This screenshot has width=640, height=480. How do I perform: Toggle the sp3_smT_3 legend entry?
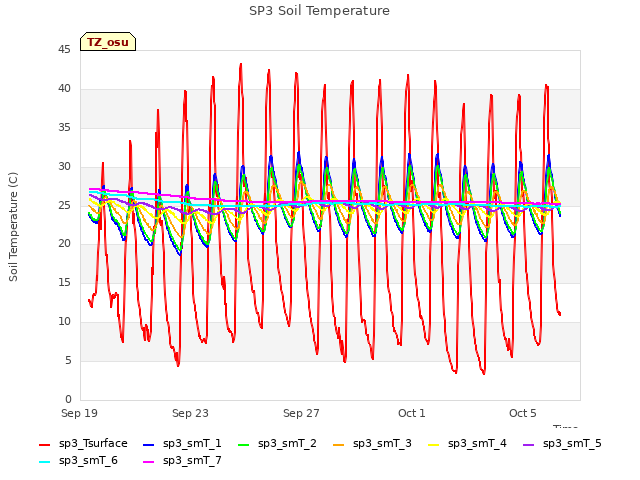(x=372, y=444)
